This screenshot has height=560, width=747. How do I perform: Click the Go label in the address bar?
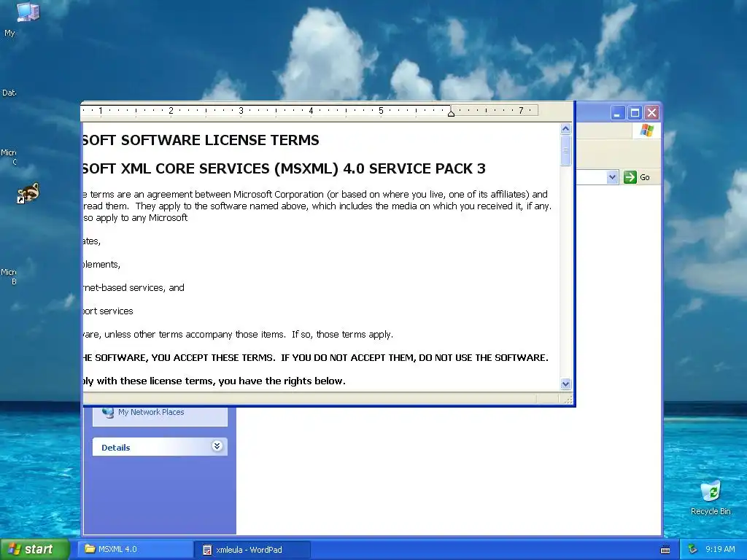click(x=645, y=177)
